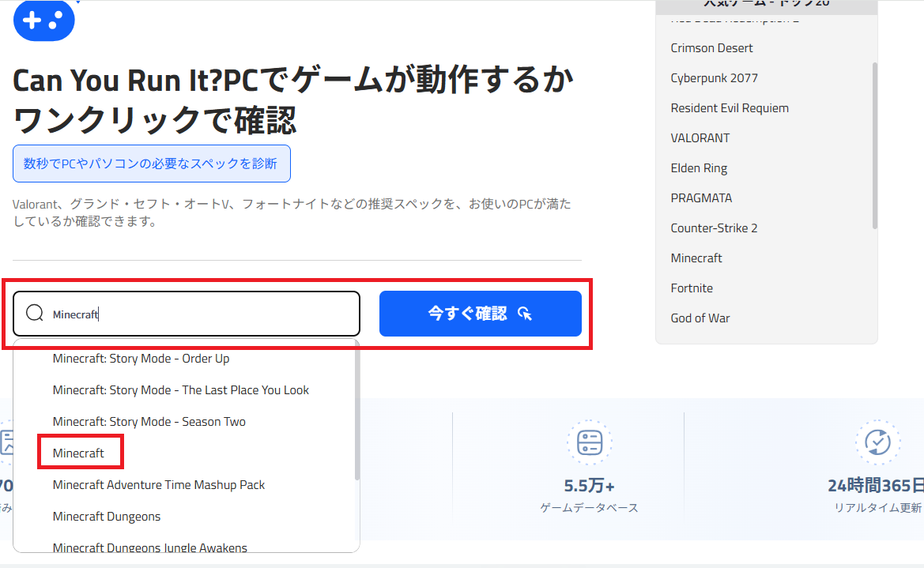This screenshot has height=568, width=924.
Task: Click the clock checkmark icon above 24時間365日
Action: (x=877, y=442)
